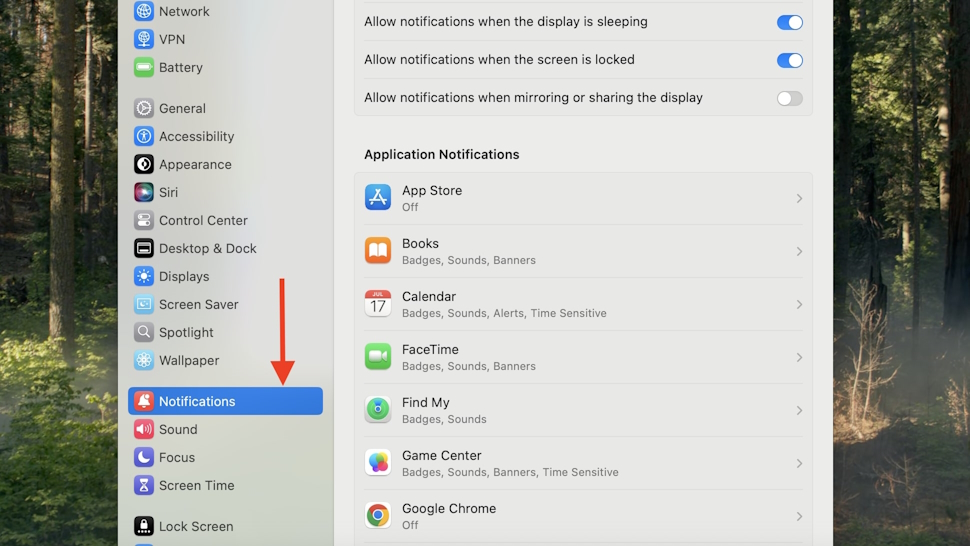Image resolution: width=970 pixels, height=546 pixels.
Task: Click the Books app icon
Action: tap(377, 250)
